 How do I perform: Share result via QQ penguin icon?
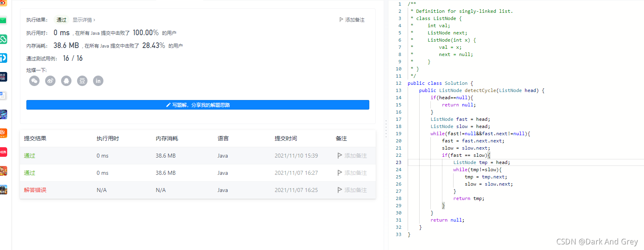click(66, 81)
